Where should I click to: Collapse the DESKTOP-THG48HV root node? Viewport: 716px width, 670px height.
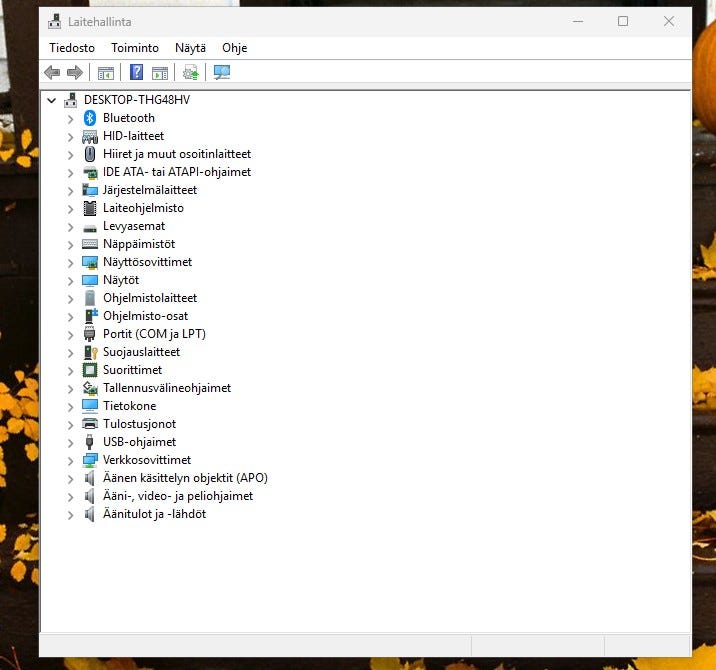[x=52, y=100]
